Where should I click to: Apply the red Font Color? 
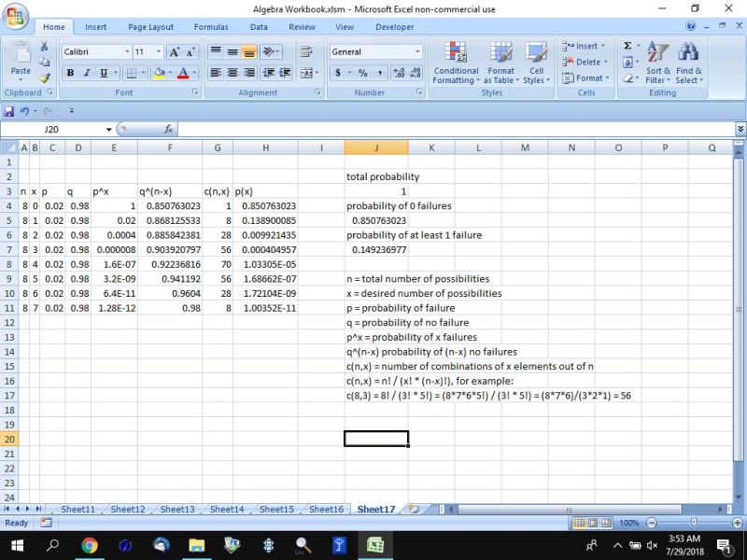point(183,73)
